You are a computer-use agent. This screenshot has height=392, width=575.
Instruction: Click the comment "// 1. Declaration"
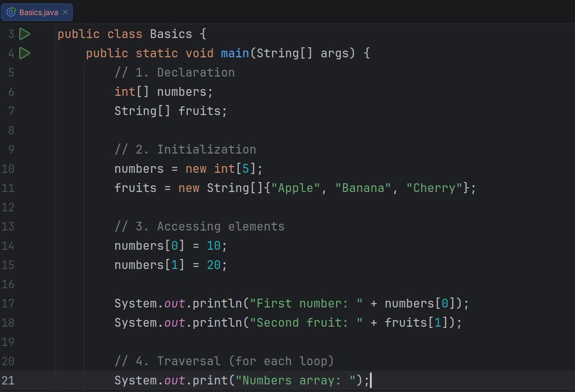(174, 73)
